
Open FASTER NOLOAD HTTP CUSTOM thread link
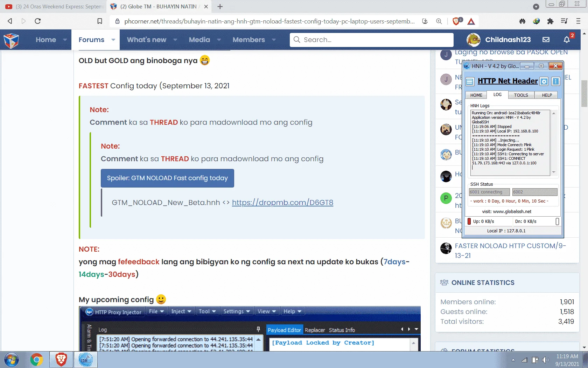point(510,251)
